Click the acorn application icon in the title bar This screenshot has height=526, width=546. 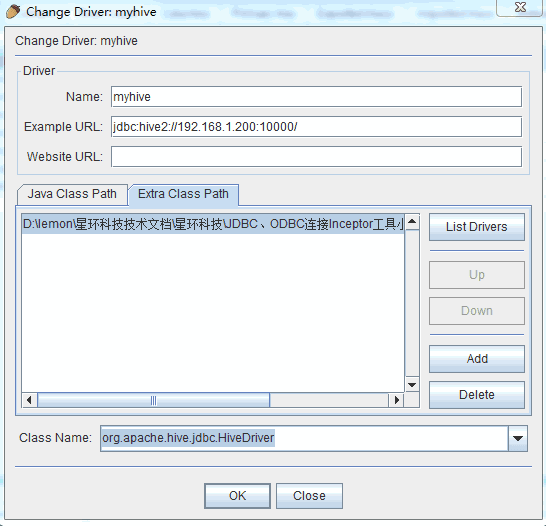click(x=13, y=11)
